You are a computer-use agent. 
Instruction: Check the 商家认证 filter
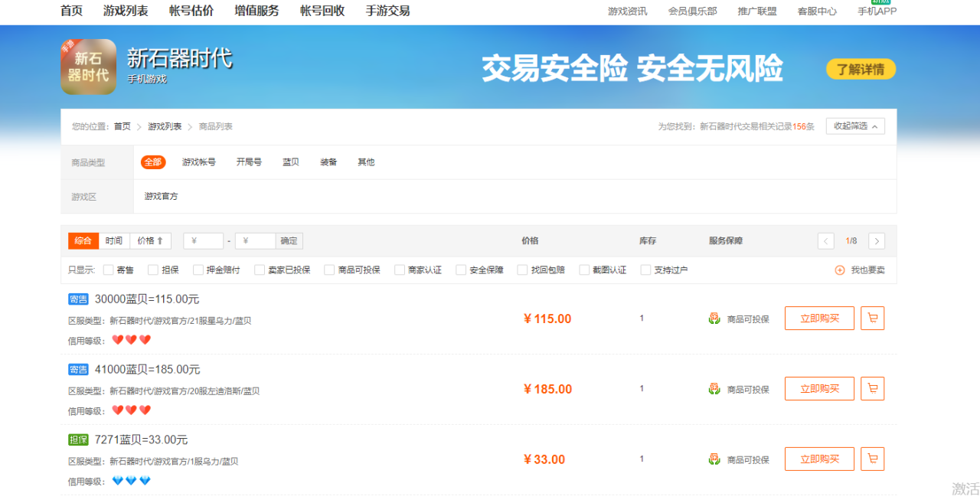pos(399,270)
